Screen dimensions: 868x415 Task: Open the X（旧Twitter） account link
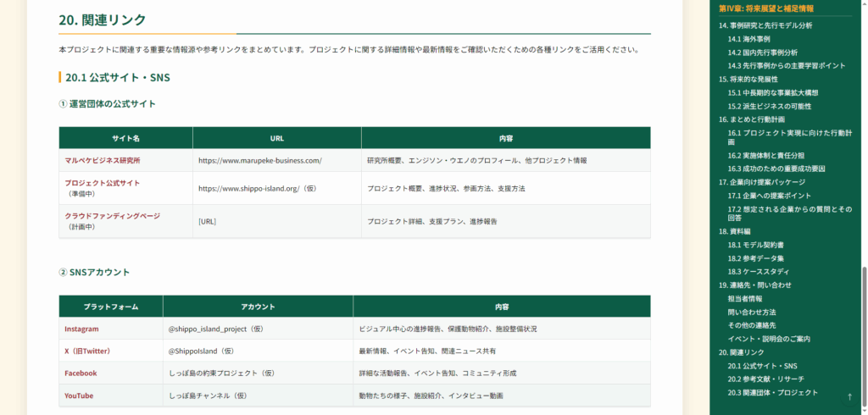89,351
